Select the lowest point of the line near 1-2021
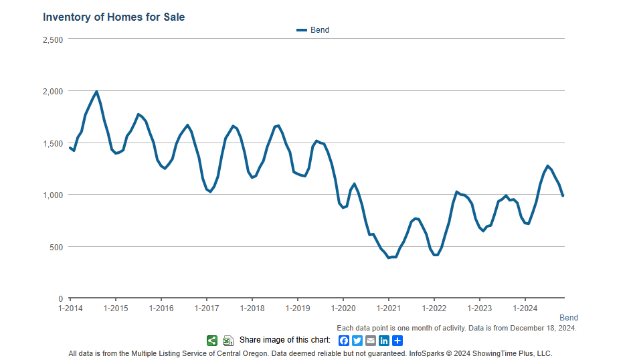Viewport: 635px width, 364px height. pyautogui.click(x=389, y=258)
